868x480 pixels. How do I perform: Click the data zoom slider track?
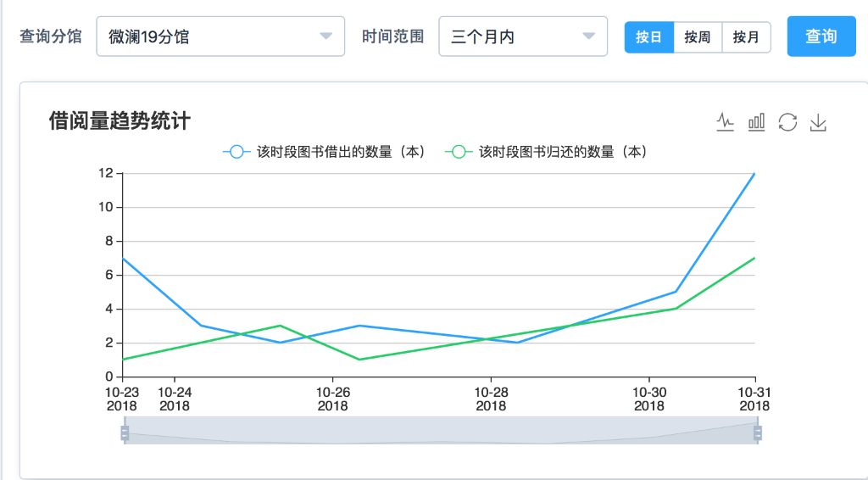click(x=441, y=431)
